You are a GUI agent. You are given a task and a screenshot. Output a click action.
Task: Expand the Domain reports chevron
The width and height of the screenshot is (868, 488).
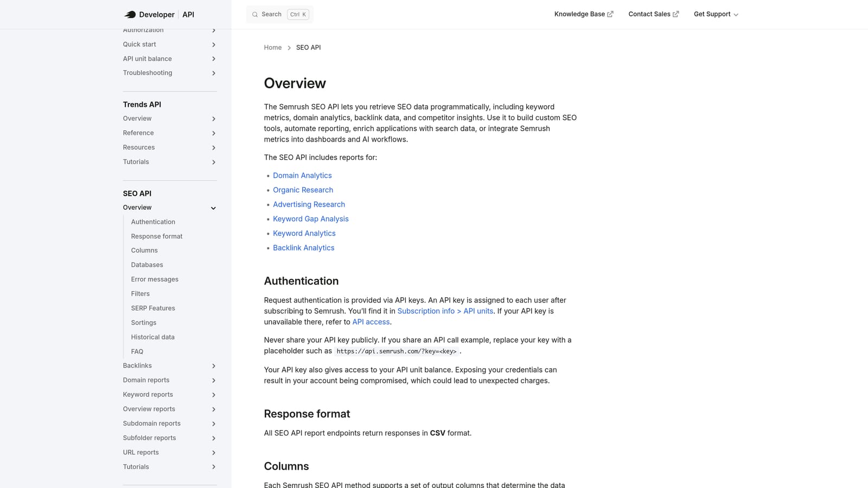point(214,381)
